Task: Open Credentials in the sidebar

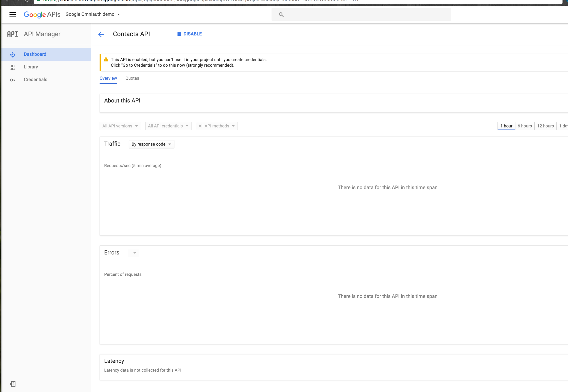Action: point(46,80)
